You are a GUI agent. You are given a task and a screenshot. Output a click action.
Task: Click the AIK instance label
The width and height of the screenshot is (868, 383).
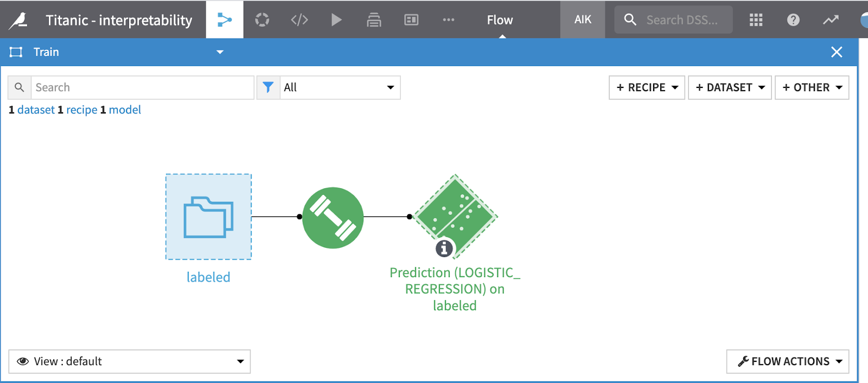tap(583, 20)
